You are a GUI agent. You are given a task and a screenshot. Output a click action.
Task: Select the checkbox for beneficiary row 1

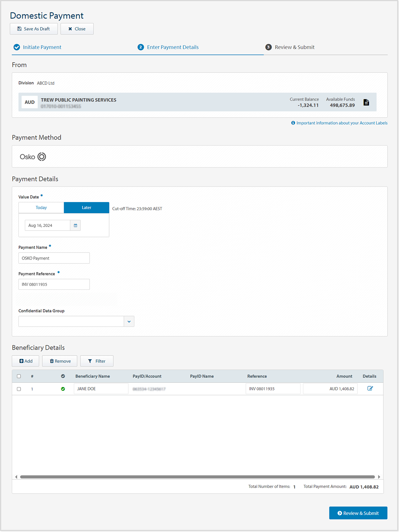[19, 389]
